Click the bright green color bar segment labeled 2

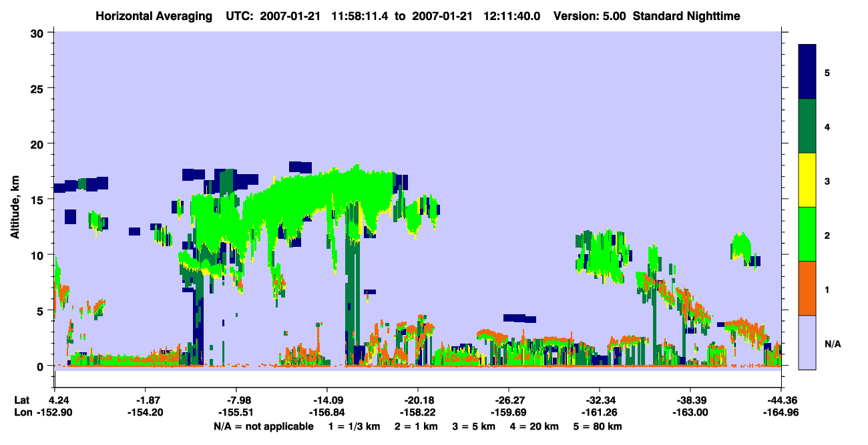tap(807, 234)
